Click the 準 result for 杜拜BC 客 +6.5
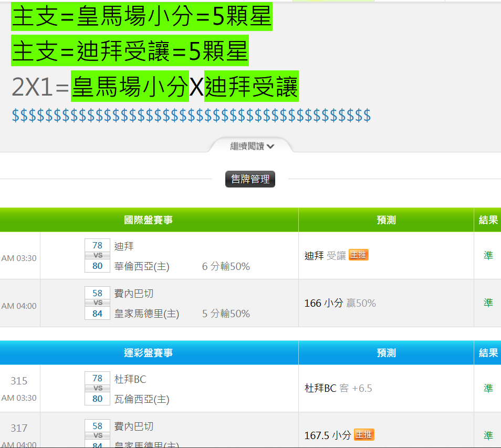 [488, 388]
